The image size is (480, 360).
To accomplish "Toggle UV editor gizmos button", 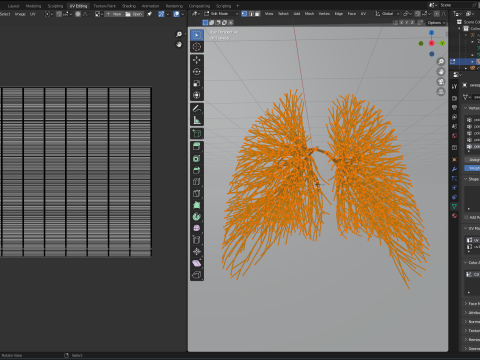I will (161, 14).
